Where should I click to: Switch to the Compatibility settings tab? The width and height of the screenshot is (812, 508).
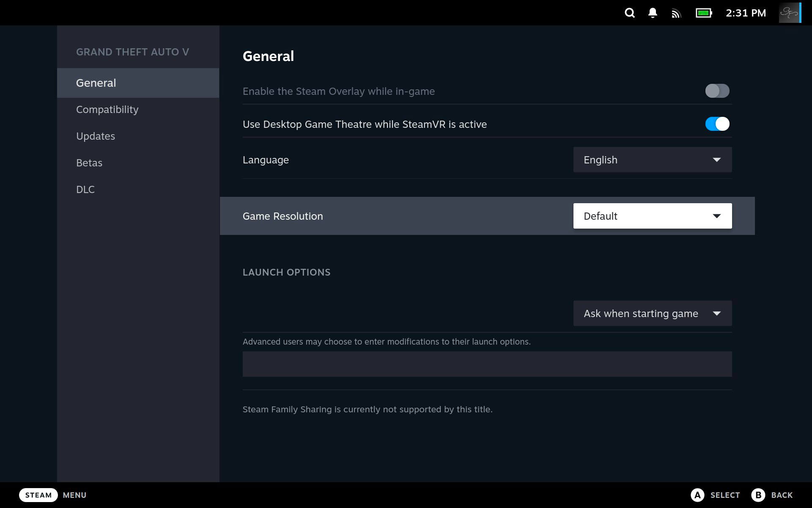tap(138, 110)
